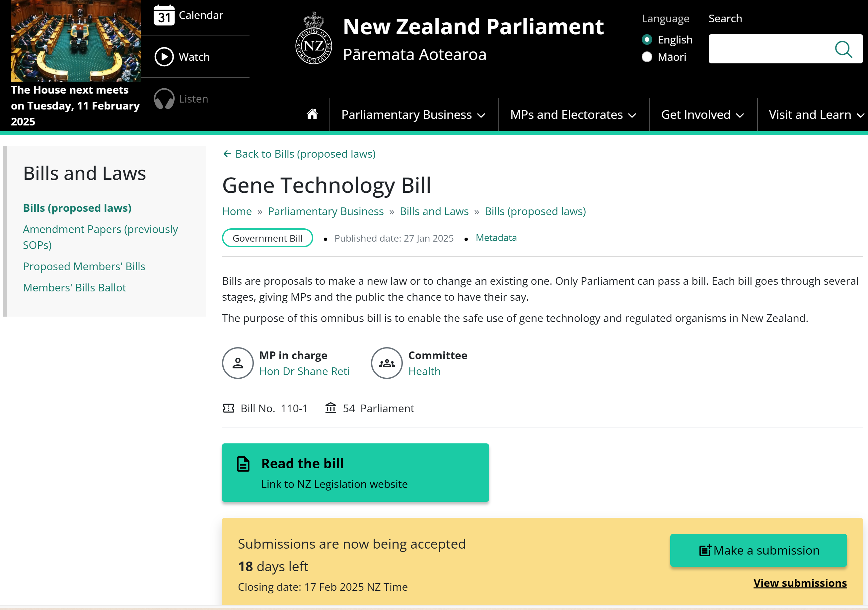Expand Parliamentary Business menu
Image resolution: width=868 pixels, height=610 pixels.
tap(413, 114)
